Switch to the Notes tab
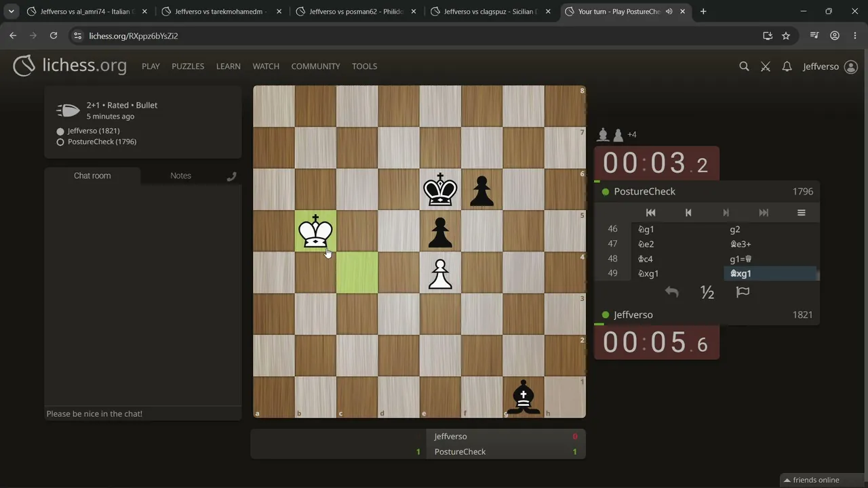 tap(180, 176)
